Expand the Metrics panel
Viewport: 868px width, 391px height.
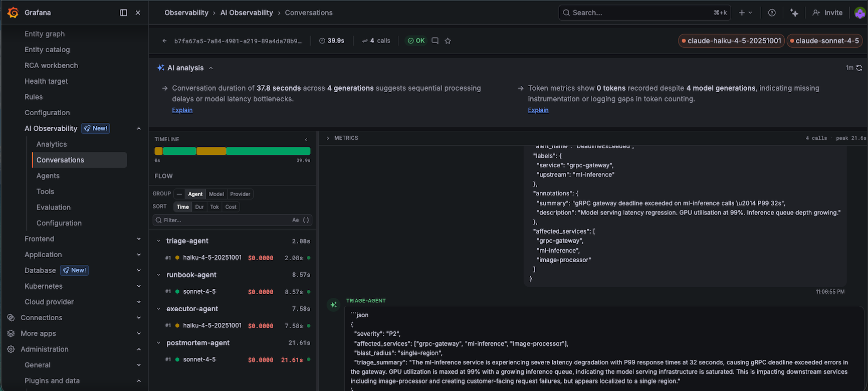pyautogui.click(x=328, y=138)
